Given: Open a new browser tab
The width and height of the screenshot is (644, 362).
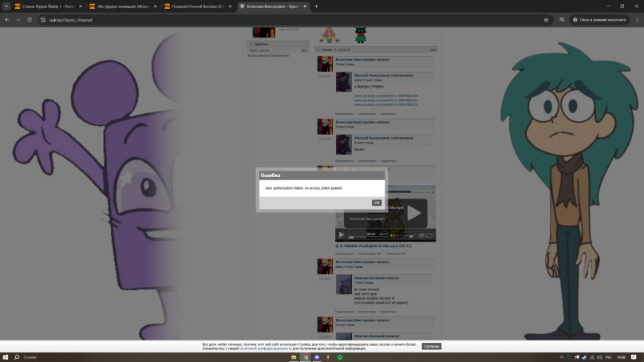Looking at the screenshot, I should pyautogui.click(x=316, y=6).
